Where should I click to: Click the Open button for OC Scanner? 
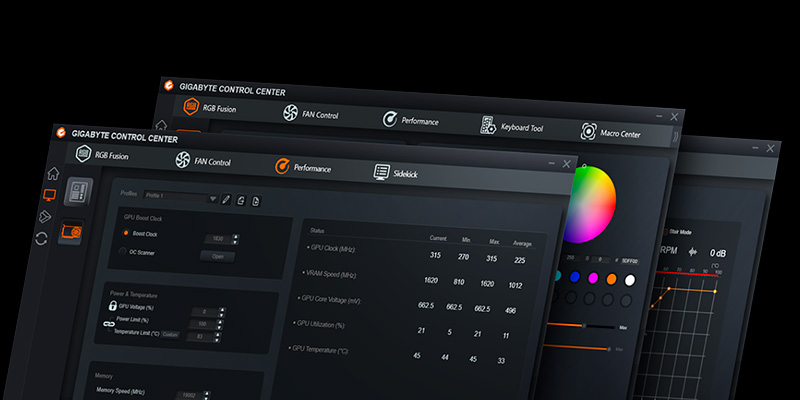click(x=217, y=257)
